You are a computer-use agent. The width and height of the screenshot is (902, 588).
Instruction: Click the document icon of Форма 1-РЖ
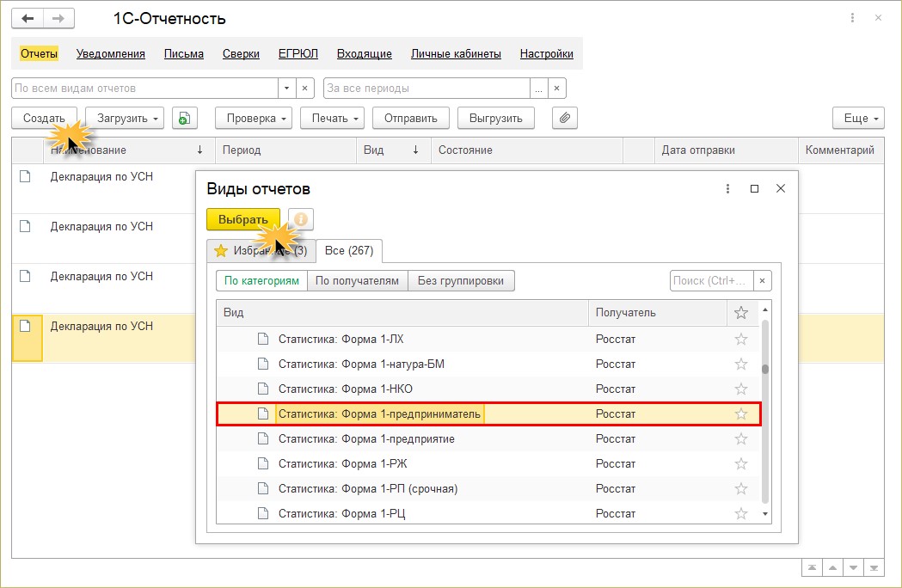pyautogui.click(x=263, y=463)
